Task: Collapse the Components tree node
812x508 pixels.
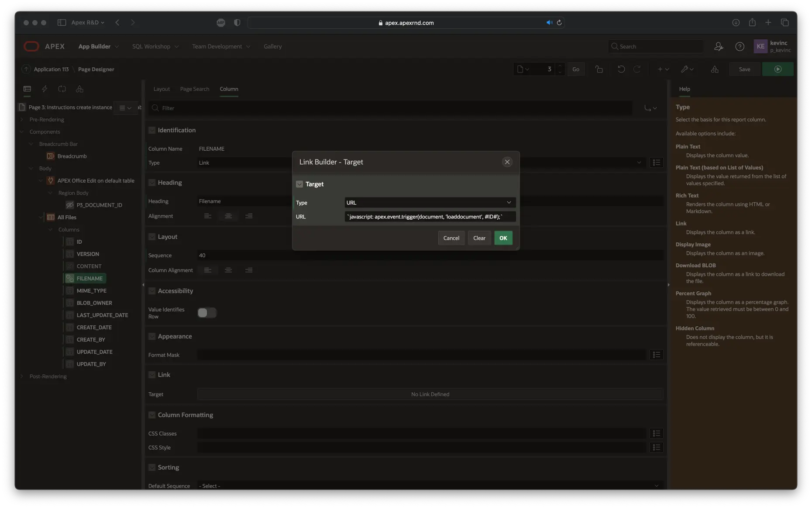Action: 22,131
